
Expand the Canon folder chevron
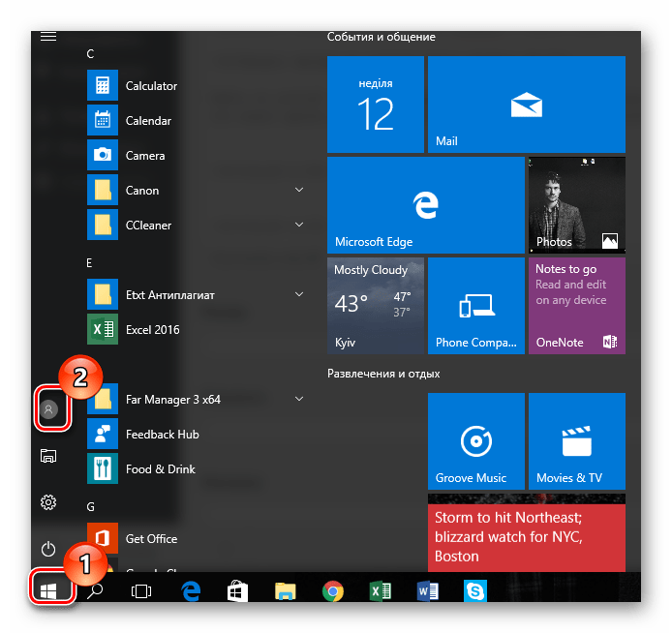click(299, 190)
